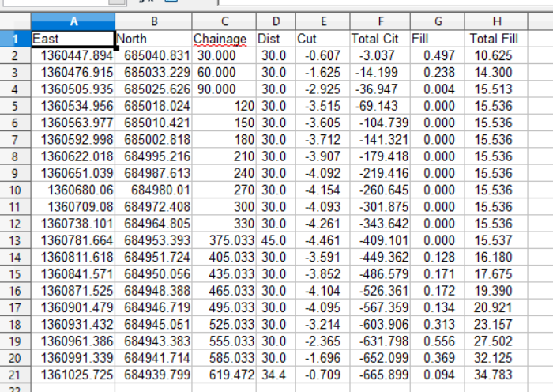The height and width of the screenshot is (392, 553).
Task: Click the cell showing 1360680.06
Action: pyautogui.click(x=73, y=190)
